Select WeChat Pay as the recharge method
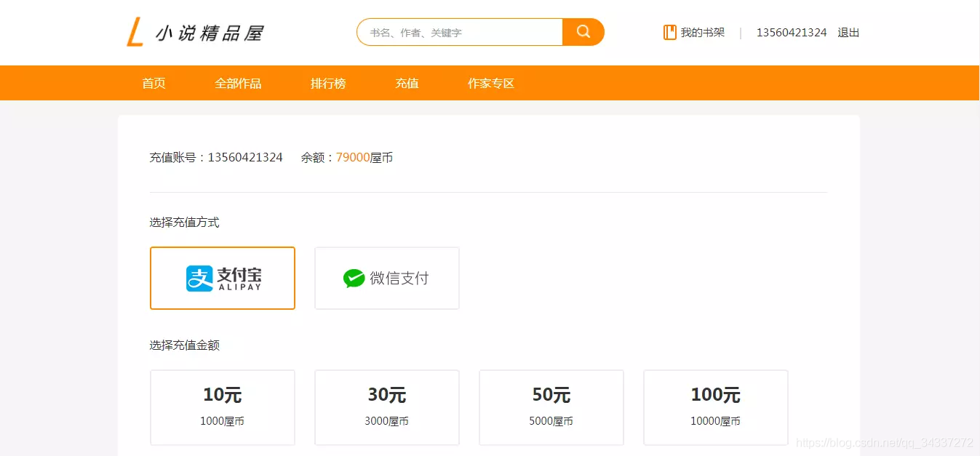The height and width of the screenshot is (456, 980). (x=387, y=279)
